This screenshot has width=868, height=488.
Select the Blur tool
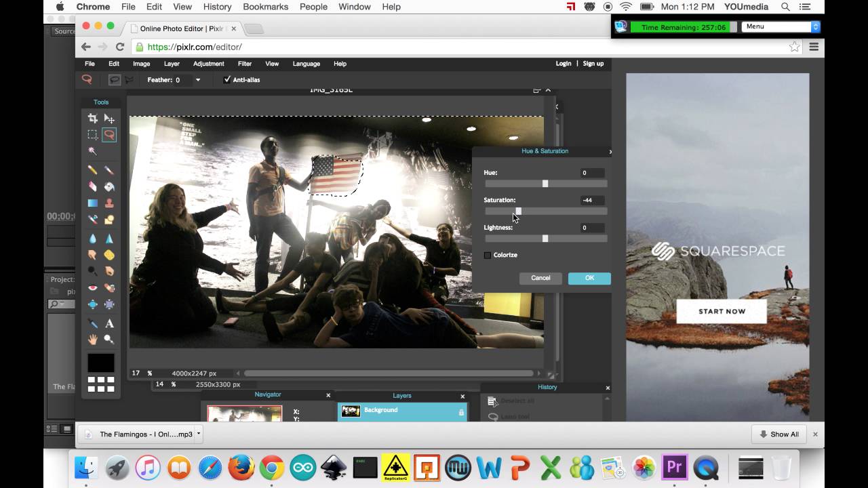93,239
